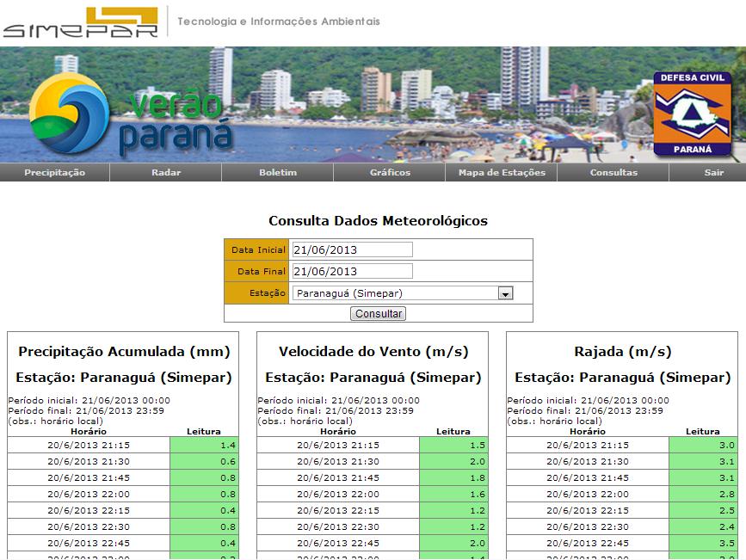This screenshot has width=746, height=560.
Task: Open Mapa de Estações page
Action: point(502,173)
